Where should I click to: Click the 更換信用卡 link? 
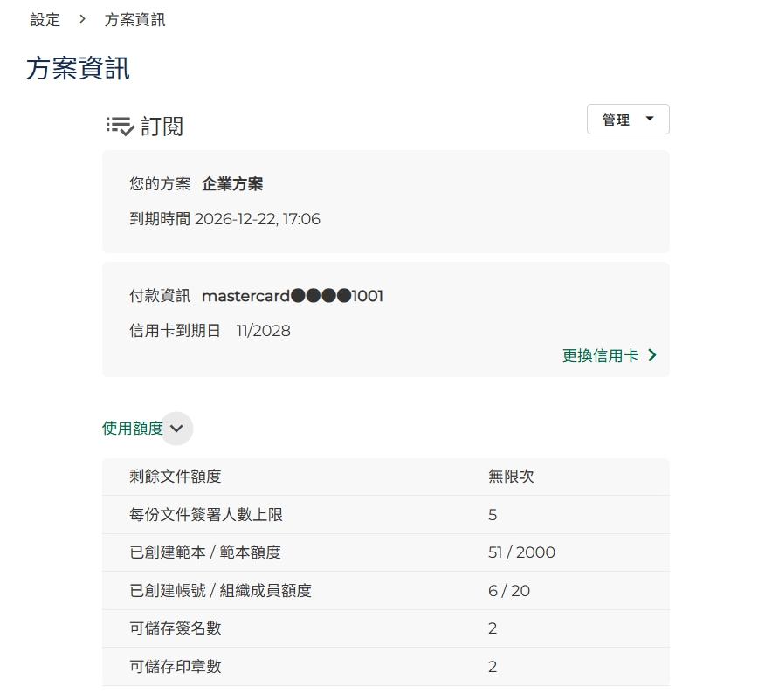[600, 355]
